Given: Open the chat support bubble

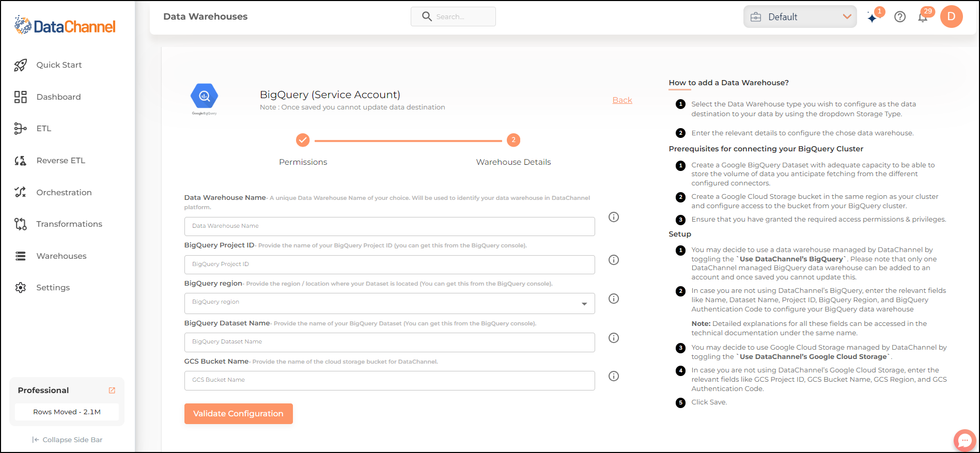Looking at the screenshot, I should (x=965, y=441).
